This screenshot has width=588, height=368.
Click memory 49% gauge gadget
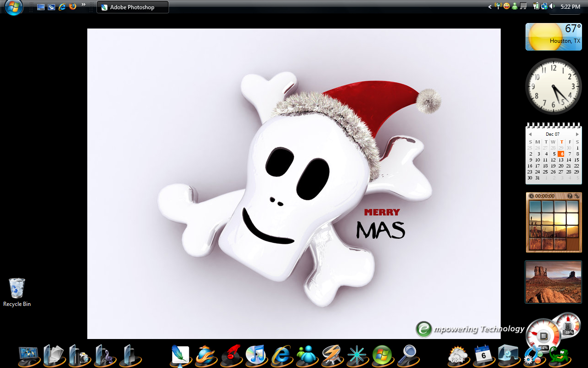click(568, 325)
